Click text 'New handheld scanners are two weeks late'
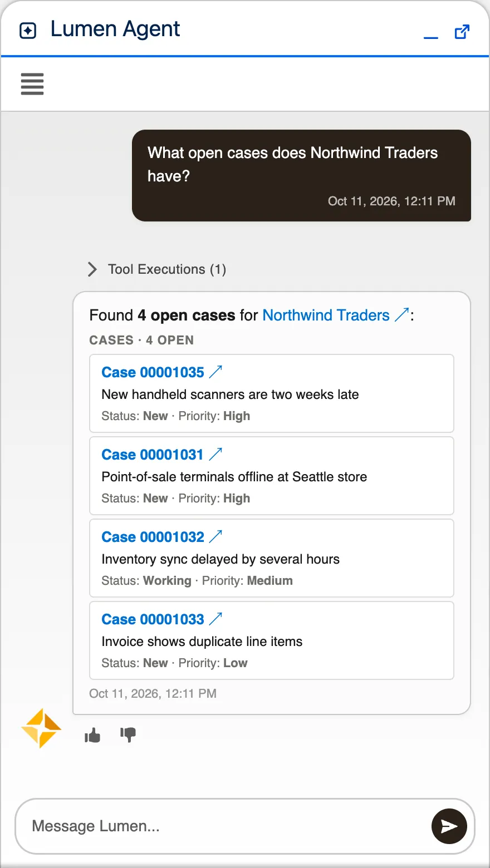 point(230,394)
